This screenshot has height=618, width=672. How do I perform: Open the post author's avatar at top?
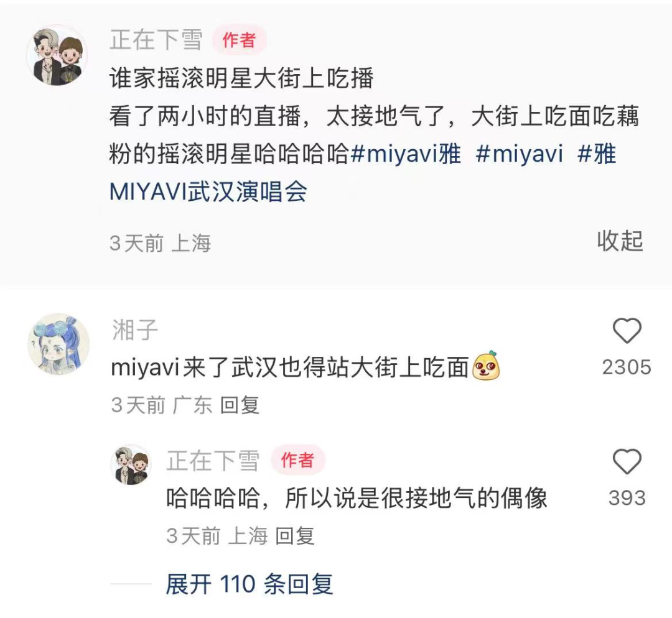[57, 55]
